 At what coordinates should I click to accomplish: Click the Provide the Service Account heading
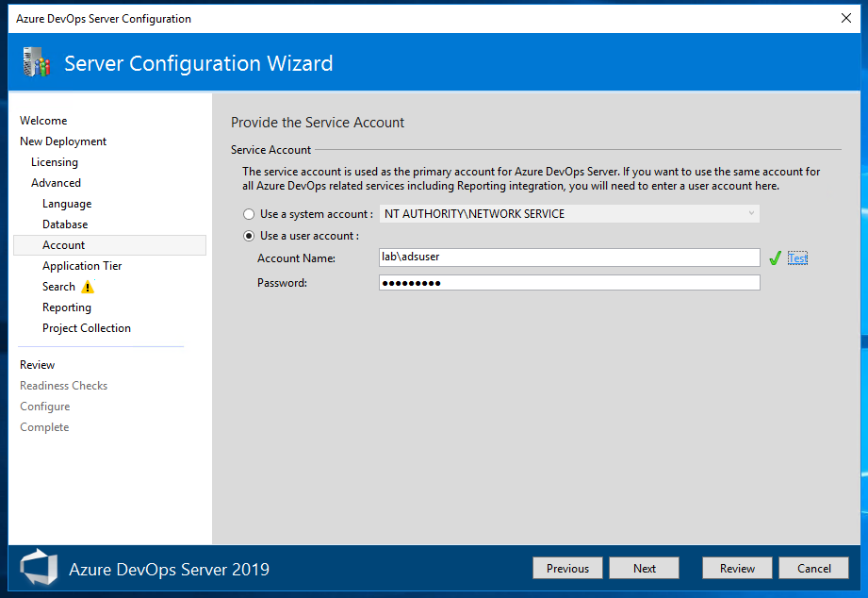[x=318, y=123]
